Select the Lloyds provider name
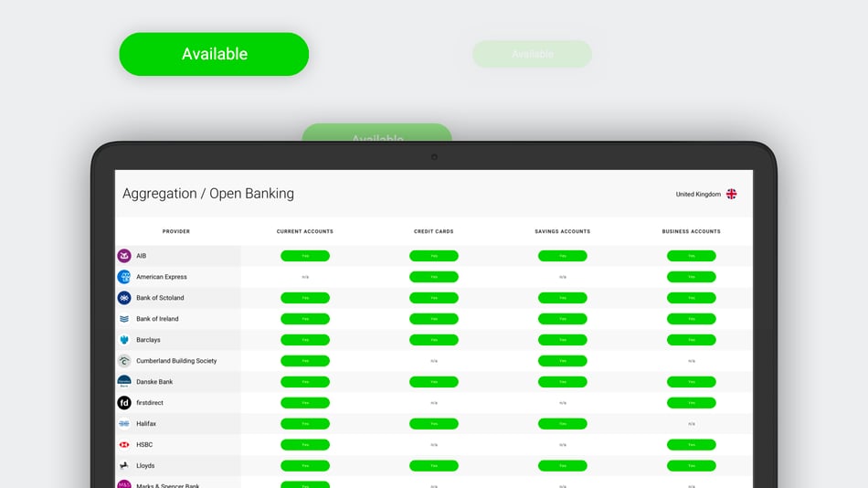Screen dimensions: 868x488 (145, 466)
